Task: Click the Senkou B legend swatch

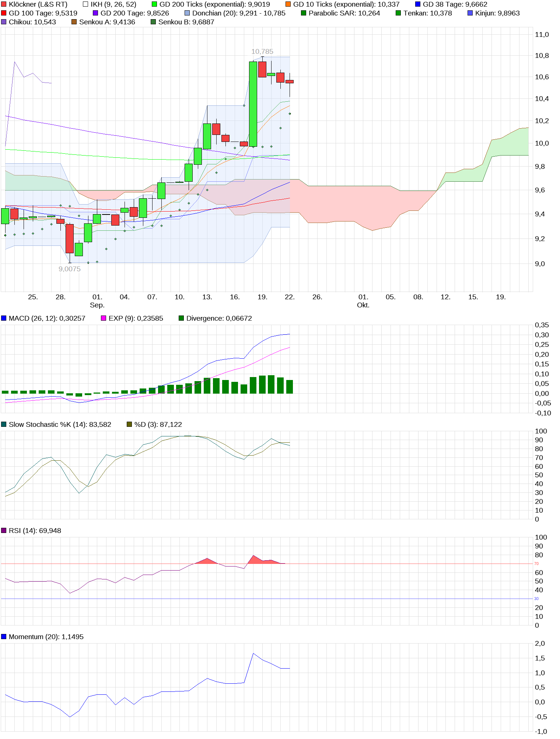Action: pyautogui.click(x=153, y=22)
